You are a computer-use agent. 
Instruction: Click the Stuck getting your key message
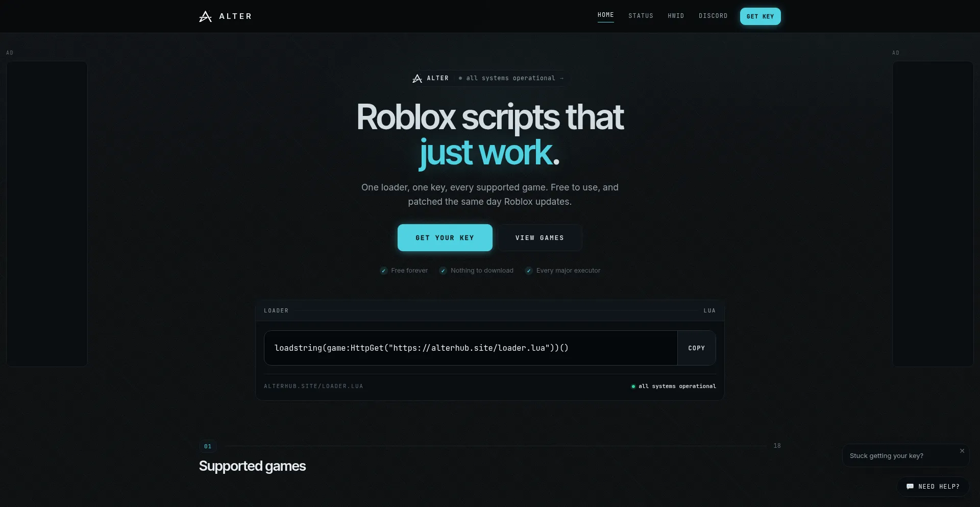click(887, 456)
